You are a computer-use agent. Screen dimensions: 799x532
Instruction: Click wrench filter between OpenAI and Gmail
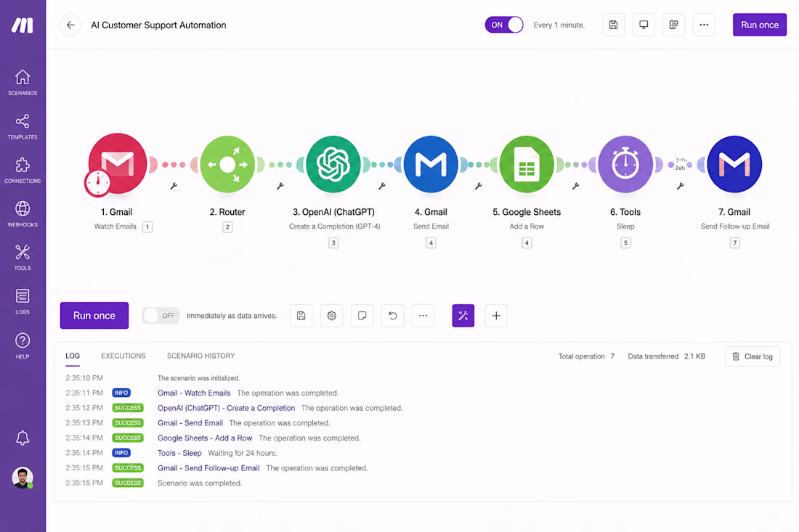click(381, 187)
